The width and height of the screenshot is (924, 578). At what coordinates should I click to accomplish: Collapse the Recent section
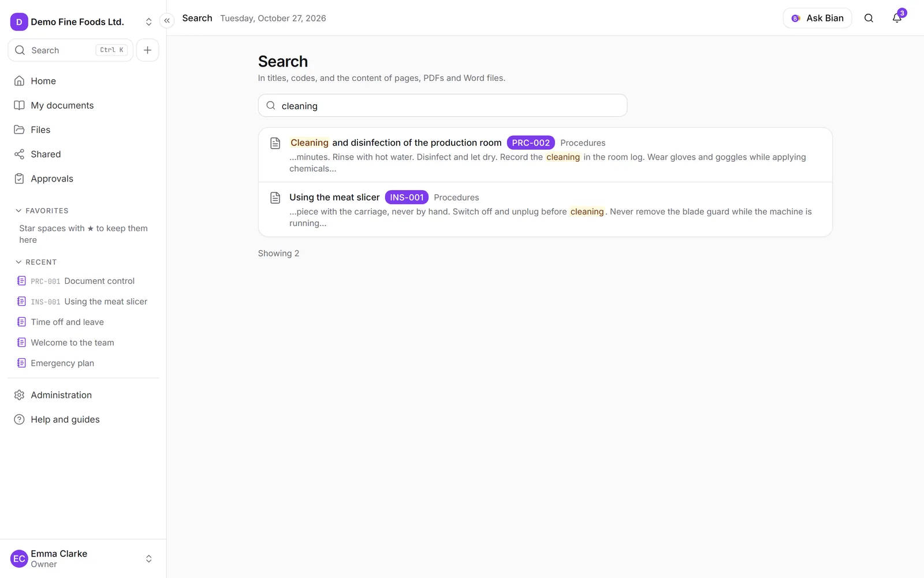point(36,262)
